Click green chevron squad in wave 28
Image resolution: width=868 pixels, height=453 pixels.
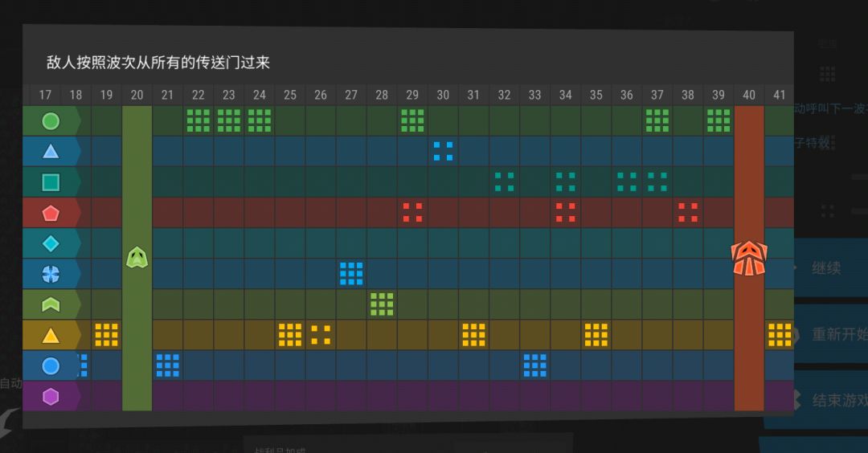click(x=382, y=304)
